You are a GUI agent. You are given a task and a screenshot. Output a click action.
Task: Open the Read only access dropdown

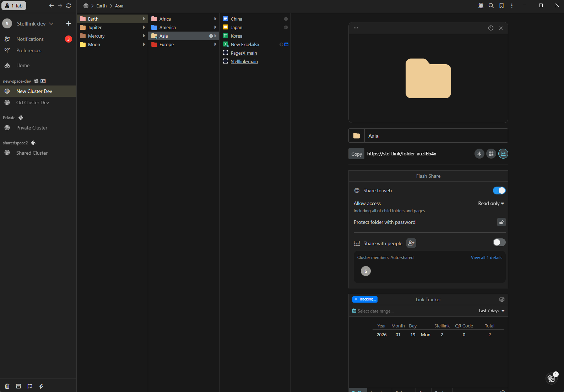(x=491, y=203)
